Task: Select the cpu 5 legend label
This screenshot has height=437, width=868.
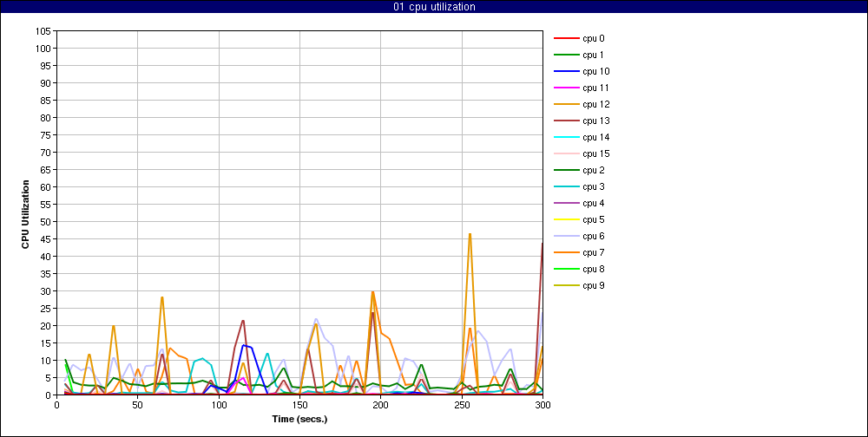Action: click(x=594, y=219)
